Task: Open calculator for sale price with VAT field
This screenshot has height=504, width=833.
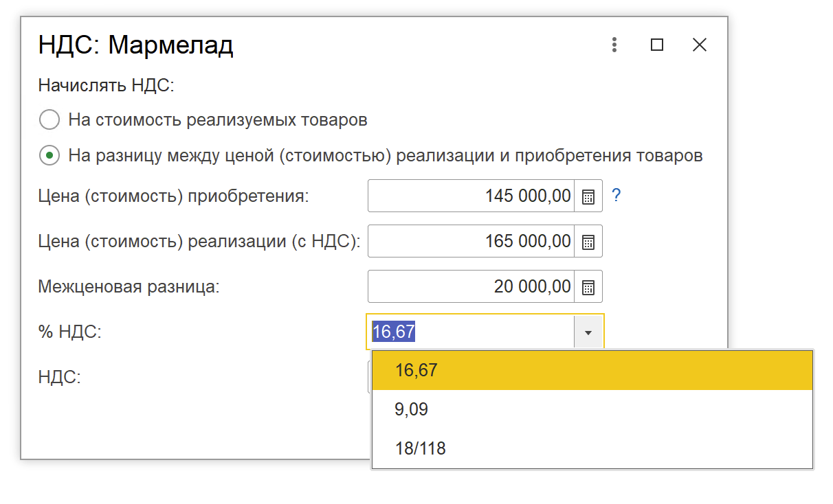Action: click(x=588, y=242)
